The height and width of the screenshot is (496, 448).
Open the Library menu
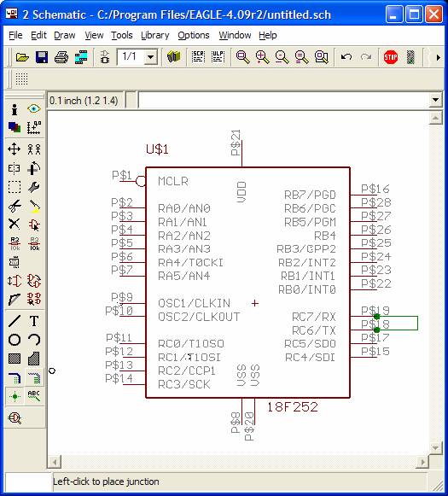pyautogui.click(x=155, y=35)
